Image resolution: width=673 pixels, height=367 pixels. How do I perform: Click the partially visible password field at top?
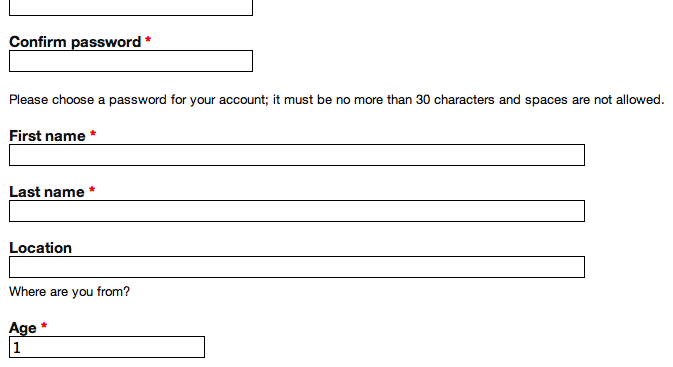(131, 8)
